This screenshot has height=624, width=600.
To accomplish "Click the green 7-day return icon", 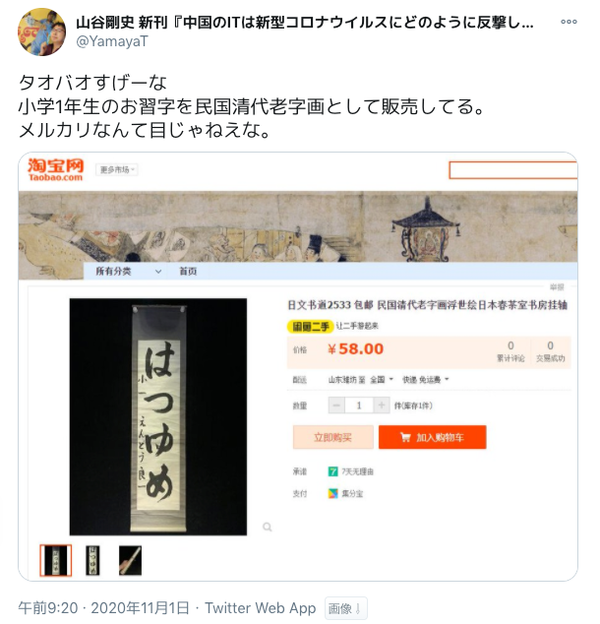I will pos(333,472).
